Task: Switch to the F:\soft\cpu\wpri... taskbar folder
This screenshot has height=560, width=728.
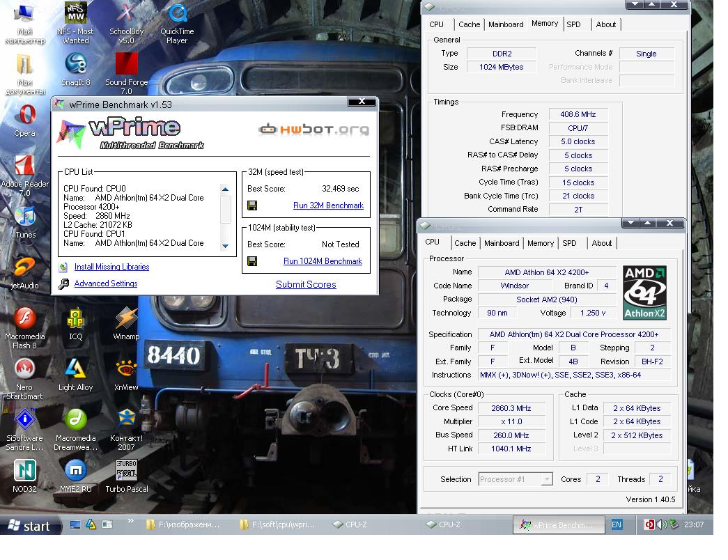Action: 279,524
